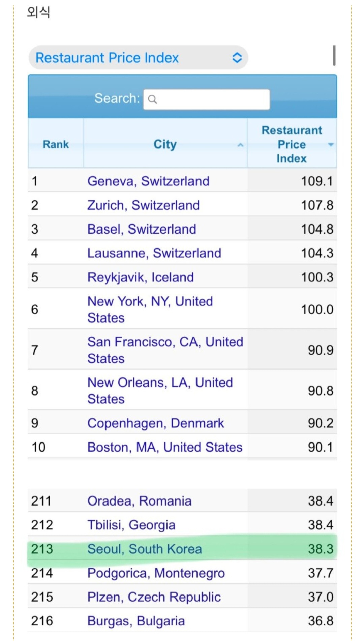Click the City column ascending arrow

coord(240,145)
